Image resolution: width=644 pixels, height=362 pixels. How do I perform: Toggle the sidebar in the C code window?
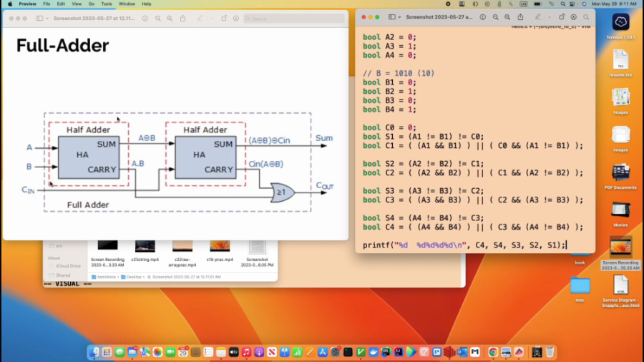pos(392,16)
